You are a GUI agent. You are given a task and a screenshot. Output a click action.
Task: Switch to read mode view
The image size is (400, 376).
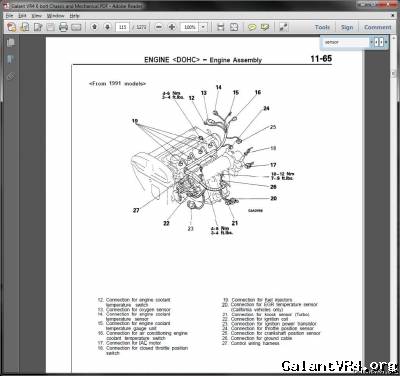click(284, 27)
